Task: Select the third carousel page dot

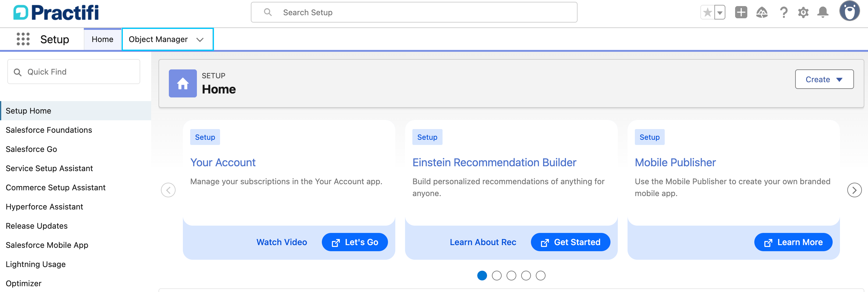Action: click(511, 276)
